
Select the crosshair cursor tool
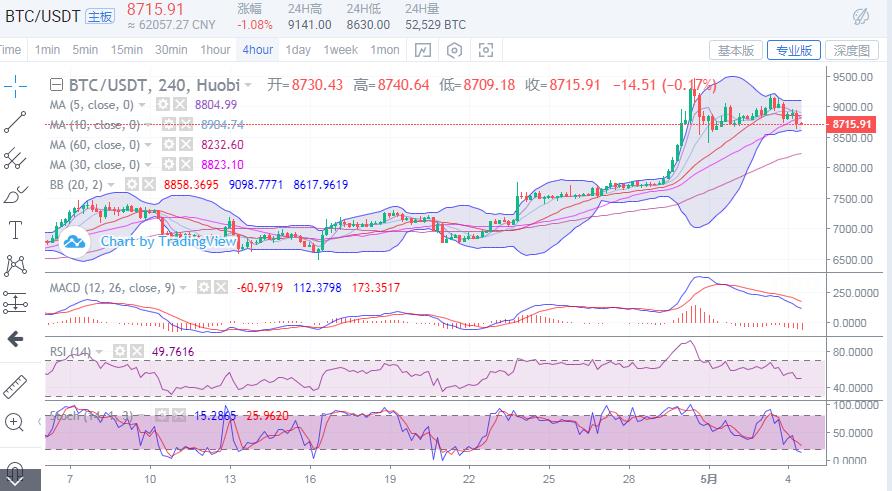tap(14, 86)
